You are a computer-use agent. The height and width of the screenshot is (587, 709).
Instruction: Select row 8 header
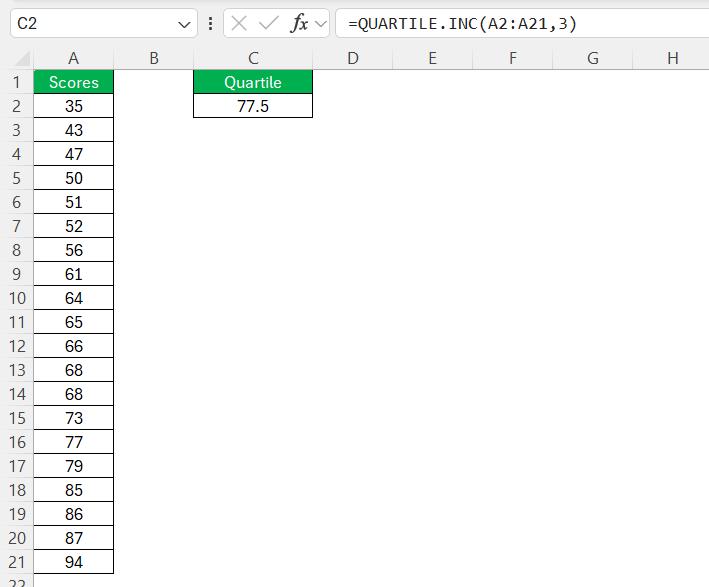pos(17,250)
